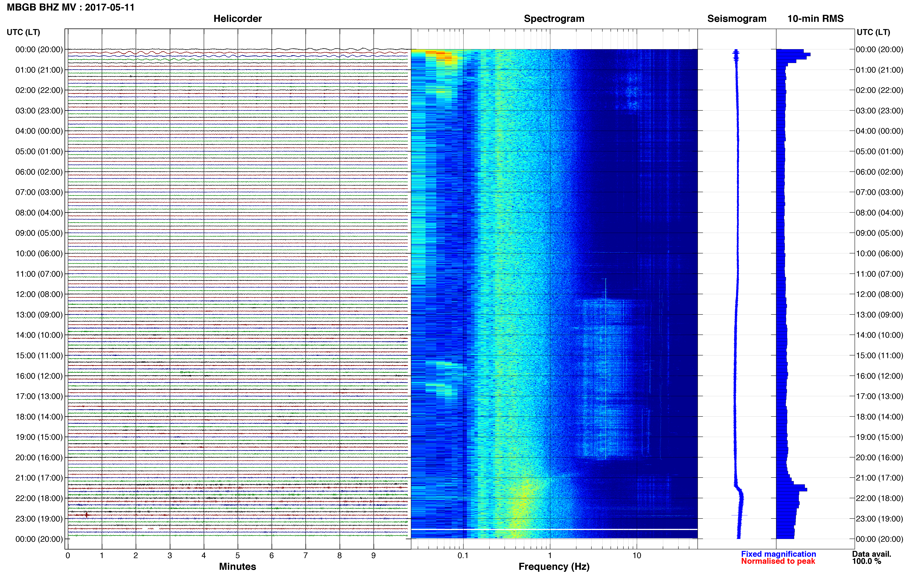Click '23:00 (19:00)' on the Helicorder time axis
Screen dimensions: 924x578
tap(39, 519)
